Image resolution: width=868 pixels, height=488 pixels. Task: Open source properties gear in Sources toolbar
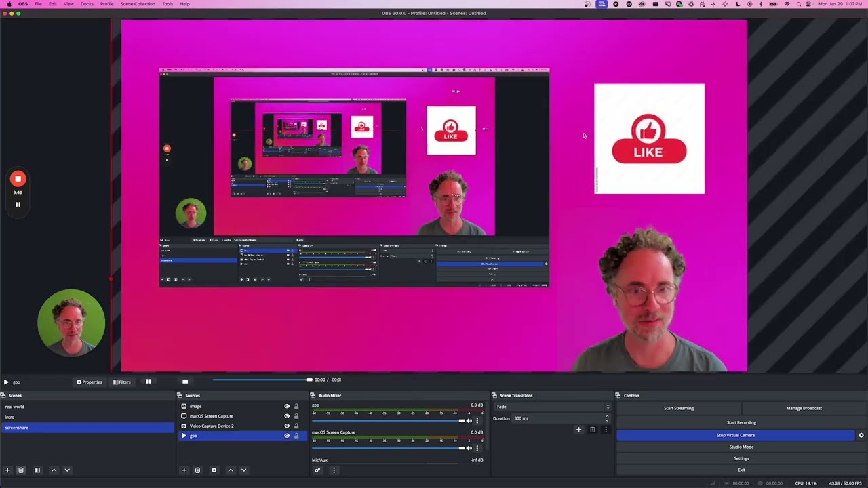[214, 470]
